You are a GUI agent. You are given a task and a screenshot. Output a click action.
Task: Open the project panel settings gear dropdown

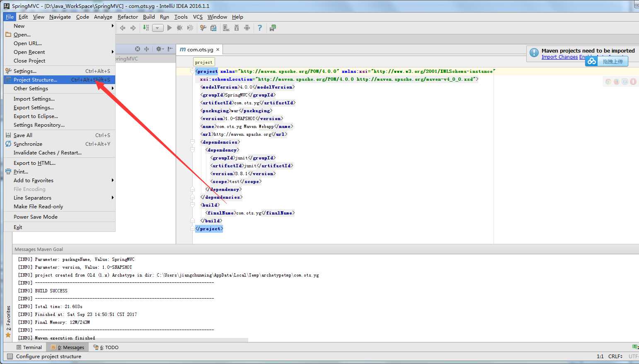point(160,49)
